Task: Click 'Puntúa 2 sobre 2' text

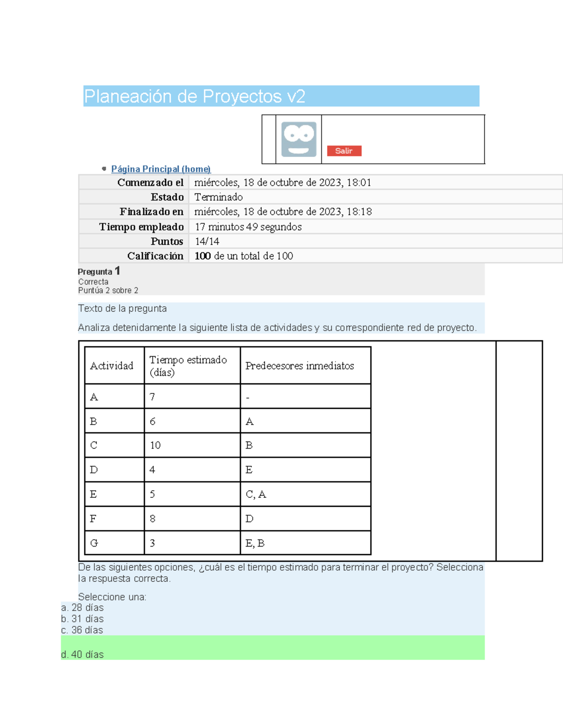Action: [x=108, y=291]
